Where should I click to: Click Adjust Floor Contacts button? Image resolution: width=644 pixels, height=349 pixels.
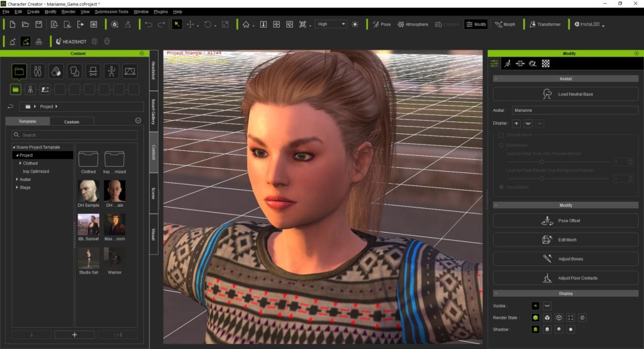click(565, 279)
